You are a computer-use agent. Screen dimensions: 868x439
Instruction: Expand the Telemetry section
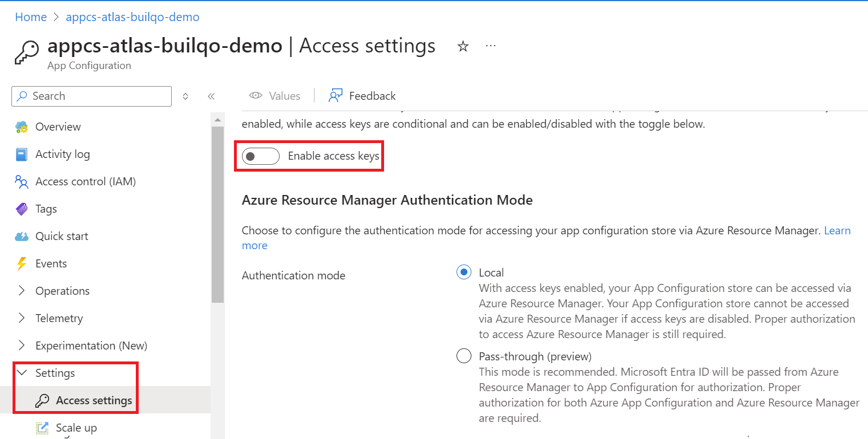point(22,318)
